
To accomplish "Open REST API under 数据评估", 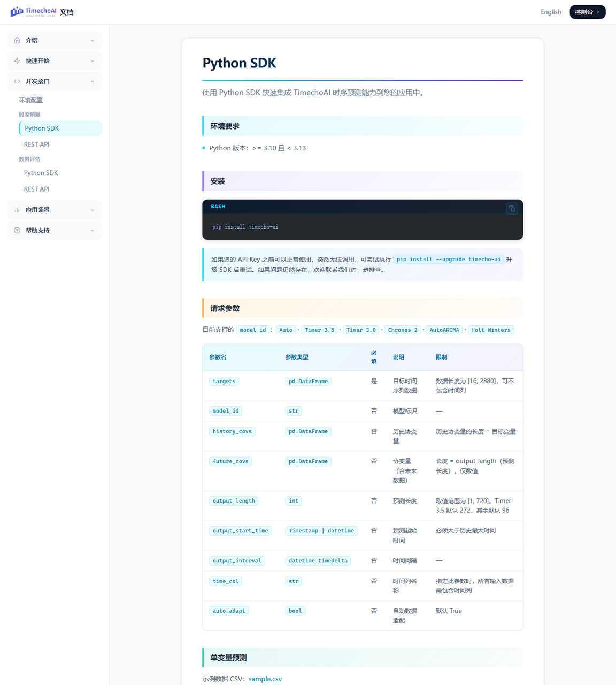I will [36, 189].
